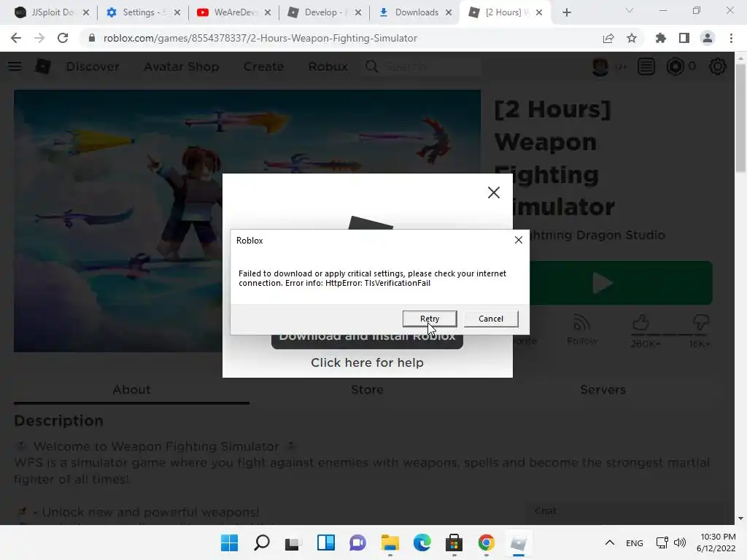
Task: Click the Roblox logo home icon
Action: (x=43, y=66)
